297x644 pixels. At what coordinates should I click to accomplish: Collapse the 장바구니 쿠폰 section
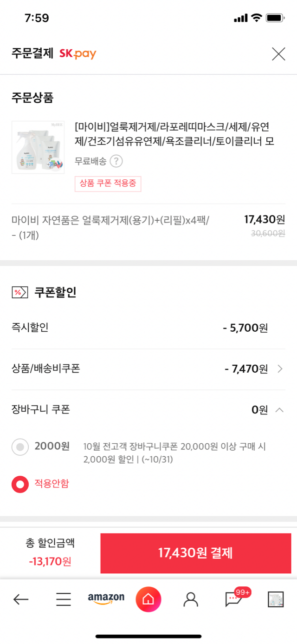[279, 410]
